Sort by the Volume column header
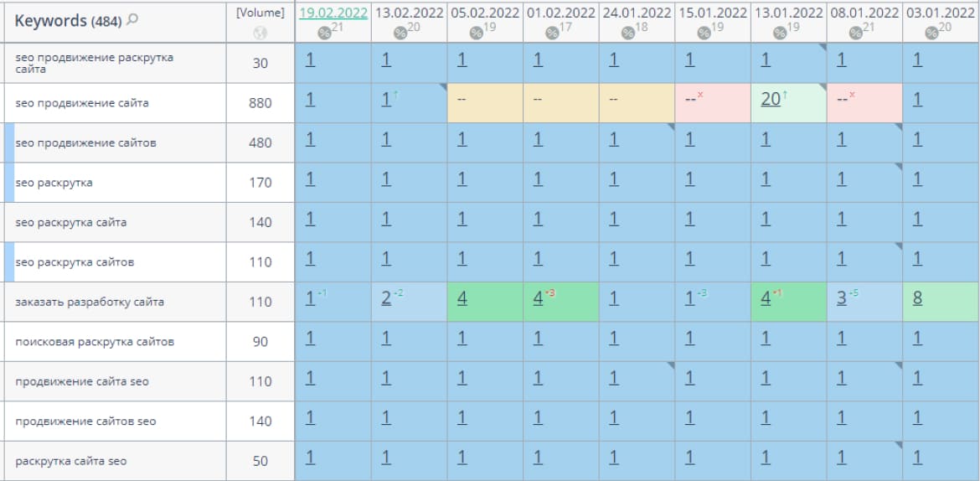The height and width of the screenshot is (481, 980). click(x=260, y=13)
